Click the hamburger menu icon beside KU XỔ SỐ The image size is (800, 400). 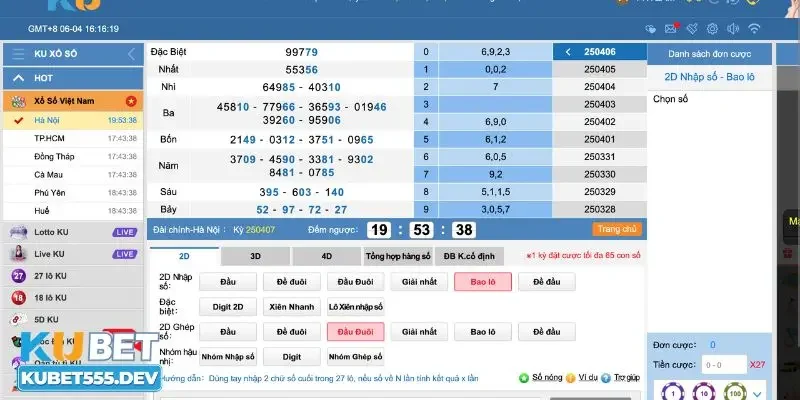click(19, 54)
